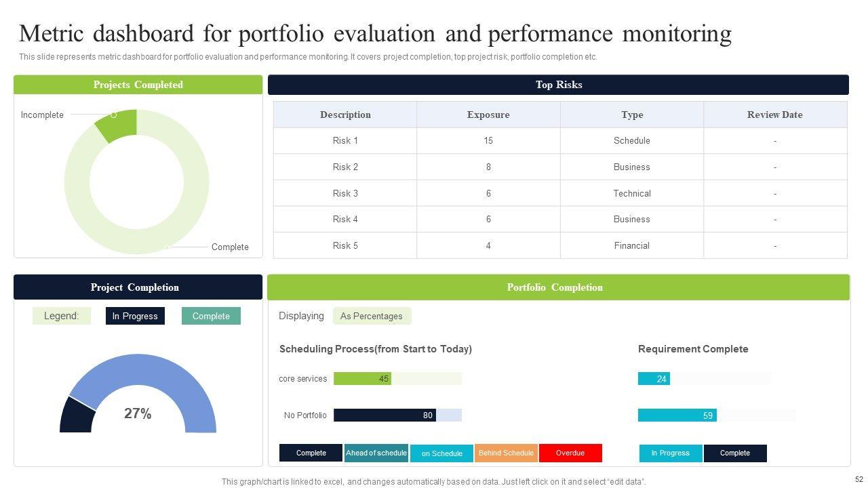The image size is (868, 488).
Task: Click the on Schedule legend swatch
Action: pyautogui.click(x=441, y=453)
